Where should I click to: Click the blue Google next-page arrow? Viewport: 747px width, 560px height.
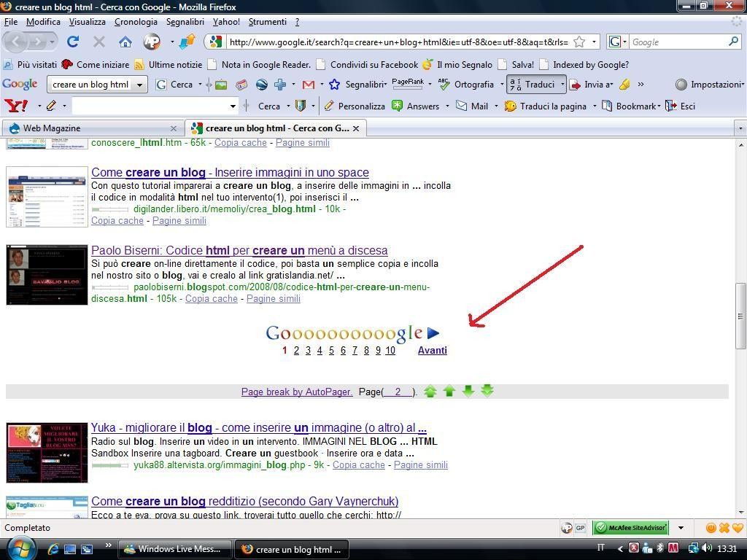[x=433, y=333]
